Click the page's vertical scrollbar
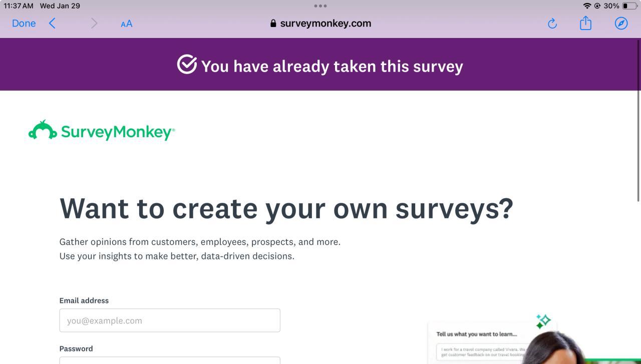This screenshot has width=641, height=364. (x=638, y=120)
